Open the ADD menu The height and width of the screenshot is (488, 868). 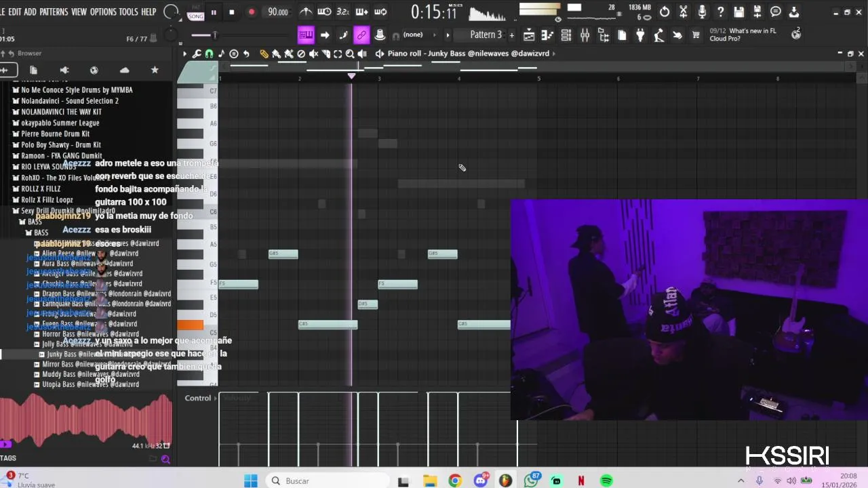pyautogui.click(x=30, y=12)
